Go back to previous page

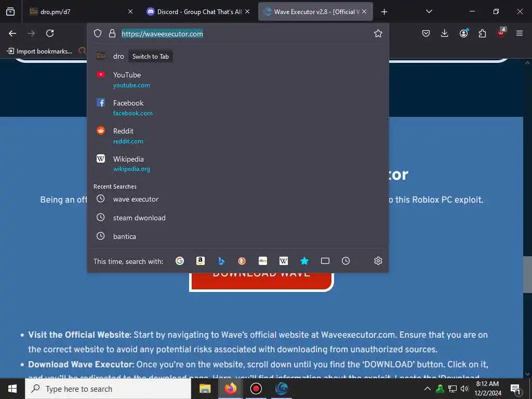pos(12,33)
